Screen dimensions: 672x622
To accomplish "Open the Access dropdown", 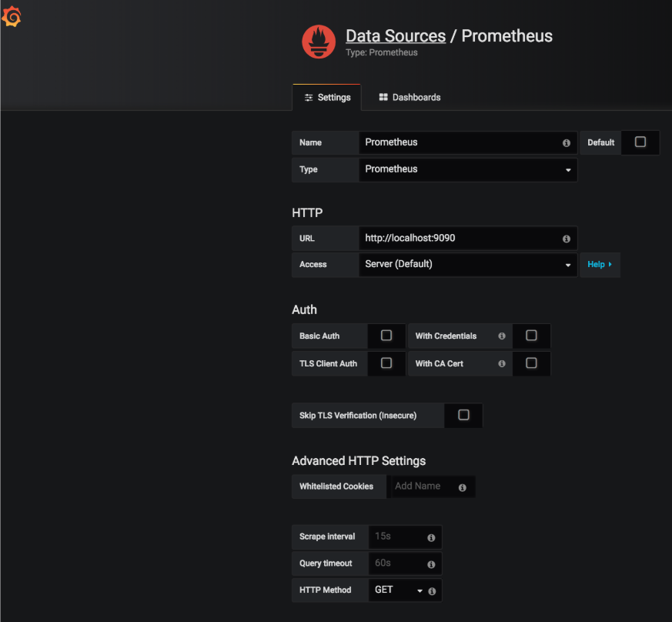I will coord(568,264).
